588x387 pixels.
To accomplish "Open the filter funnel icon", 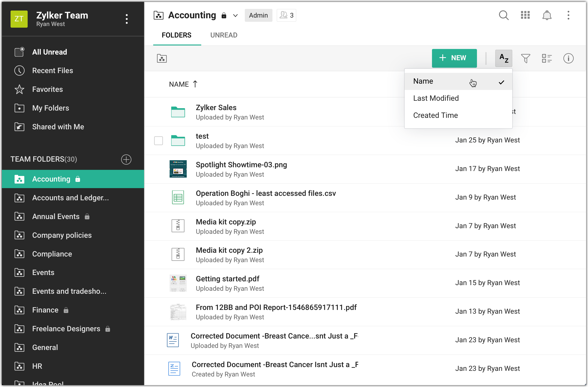I will pyautogui.click(x=525, y=58).
